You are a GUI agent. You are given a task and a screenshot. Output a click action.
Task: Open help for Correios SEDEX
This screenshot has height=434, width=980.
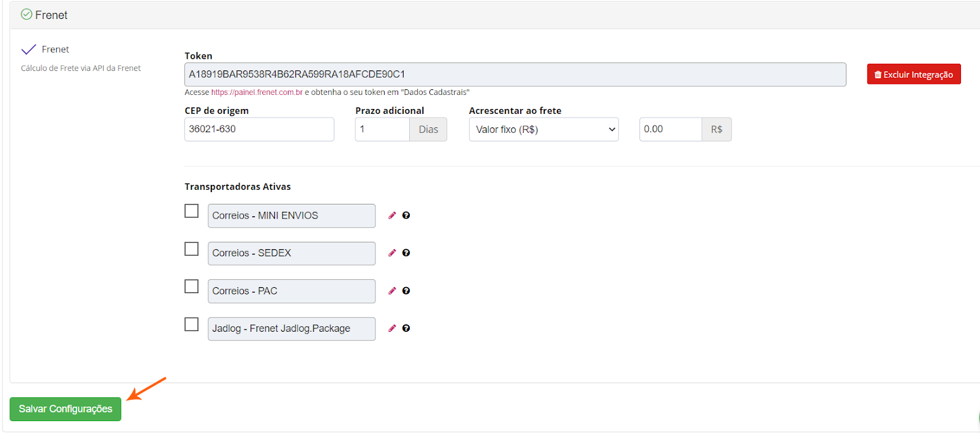(406, 253)
